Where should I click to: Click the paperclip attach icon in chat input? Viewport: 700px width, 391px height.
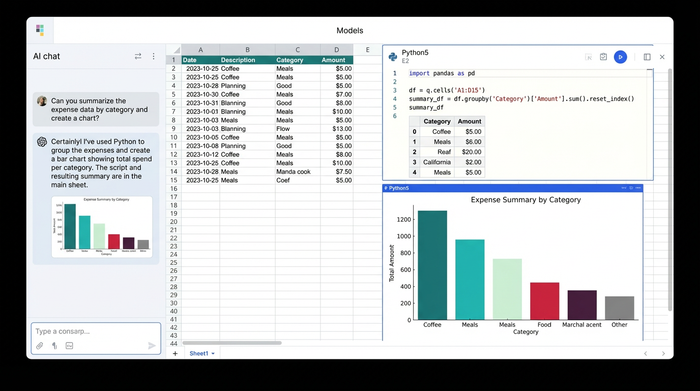tap(40, 345)
